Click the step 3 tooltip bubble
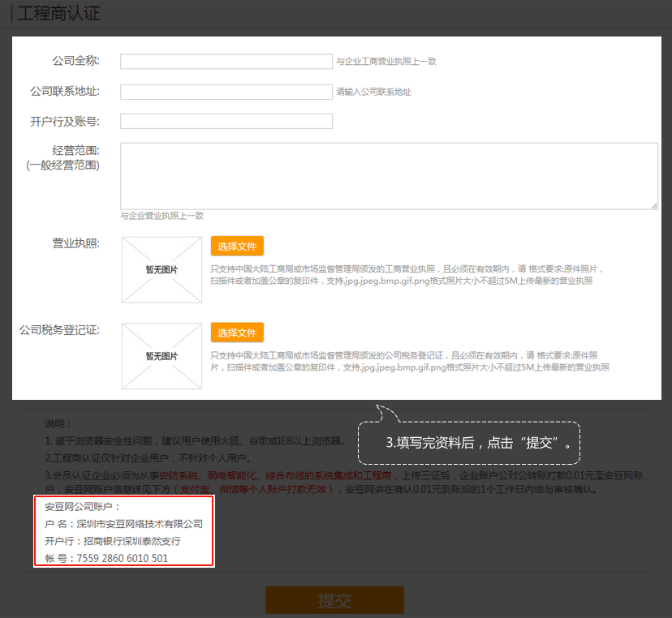The height and width of the screenshot is (618, 672). point(480,442)
